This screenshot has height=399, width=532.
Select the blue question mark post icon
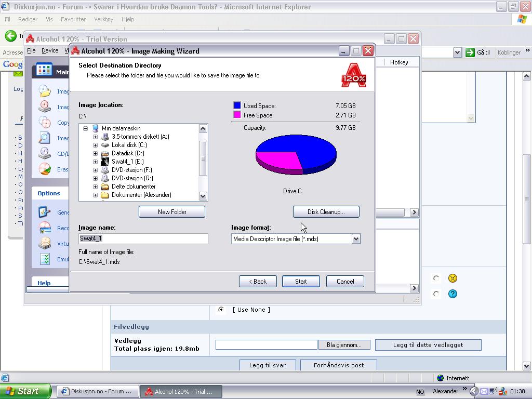[453, 294]
